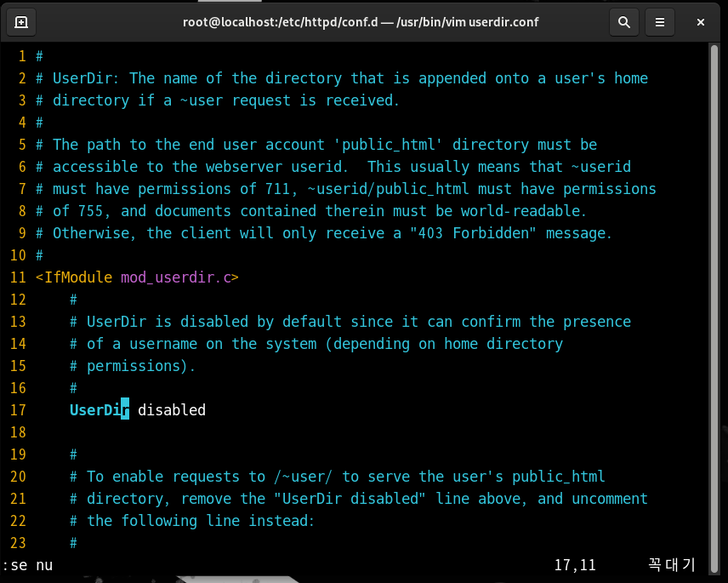
Task: Click 'home directory' on line 14
Action: (x=503, y=344)
